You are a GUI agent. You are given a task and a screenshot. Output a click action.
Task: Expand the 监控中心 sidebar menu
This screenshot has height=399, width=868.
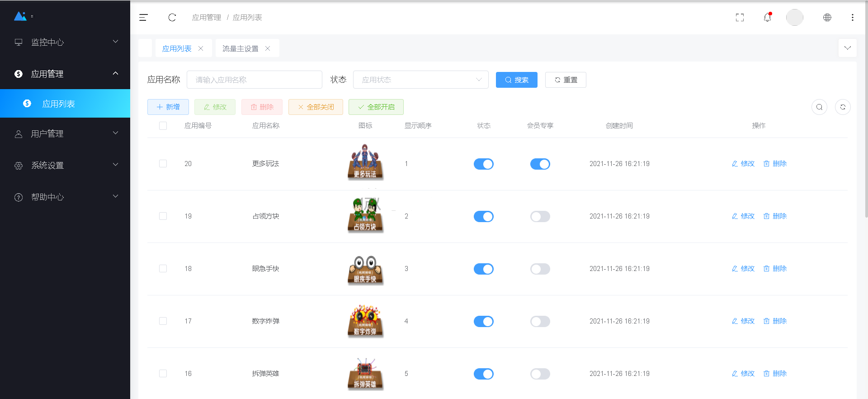(x=65, y=42)
